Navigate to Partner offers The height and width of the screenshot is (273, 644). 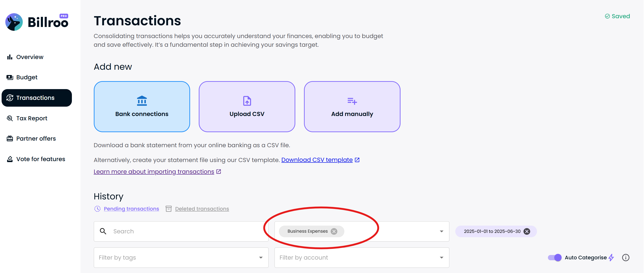click(x=37, y=139)
